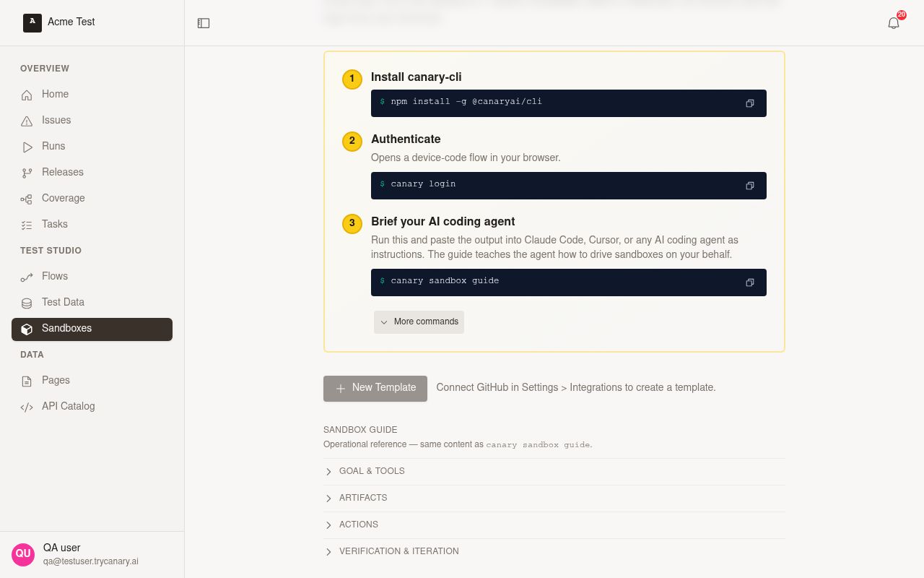Screen dimensions: 924x578
Task: Open the API Catalog
Action: pos(92,406)
